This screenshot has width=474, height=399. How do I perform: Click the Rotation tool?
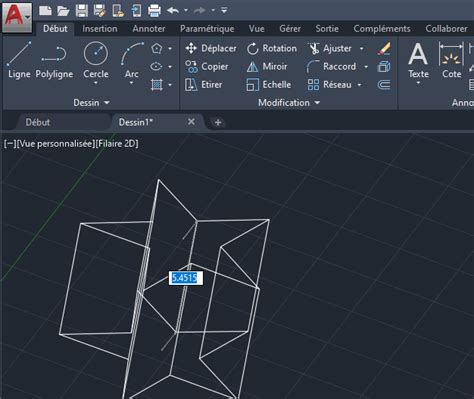[272, 49]
